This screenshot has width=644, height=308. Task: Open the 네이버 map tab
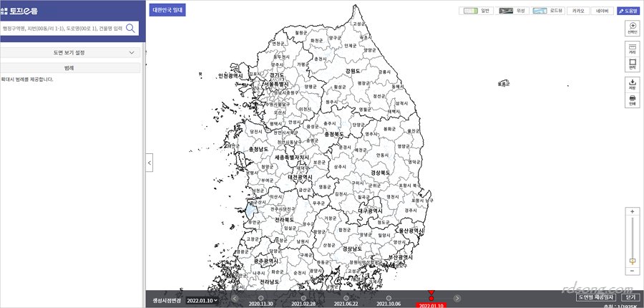tap(602, 11)
